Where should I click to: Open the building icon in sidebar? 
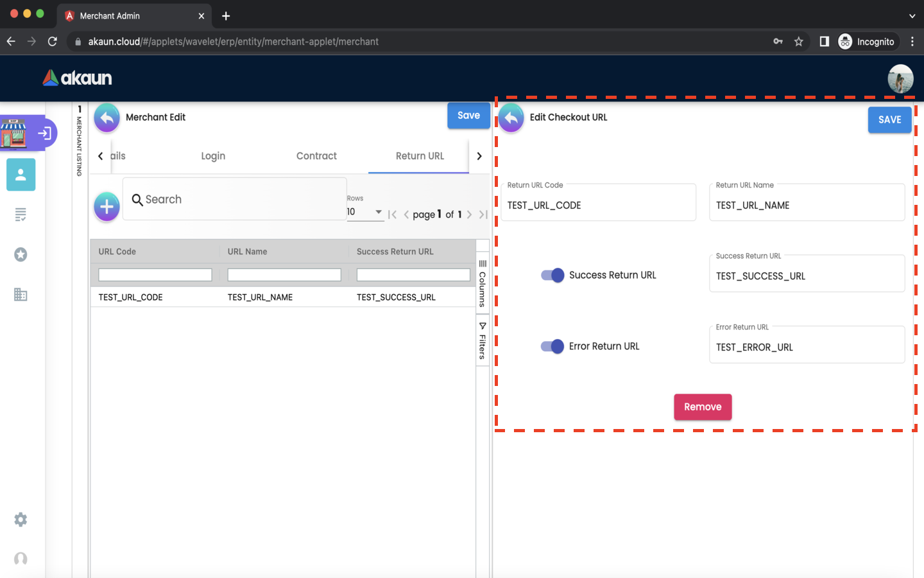pyautogui.click(x=21, y=295)
